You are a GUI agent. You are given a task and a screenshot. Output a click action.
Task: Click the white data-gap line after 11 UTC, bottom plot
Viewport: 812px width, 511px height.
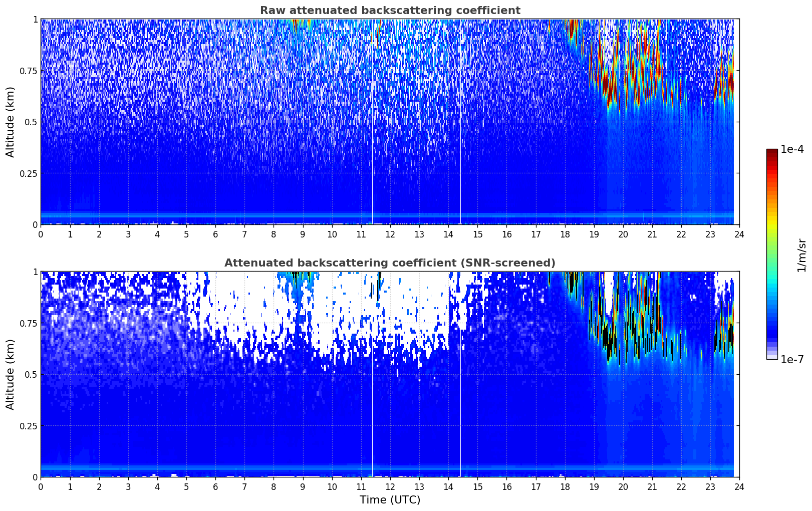pyautogui.click(x=372, y=426)
